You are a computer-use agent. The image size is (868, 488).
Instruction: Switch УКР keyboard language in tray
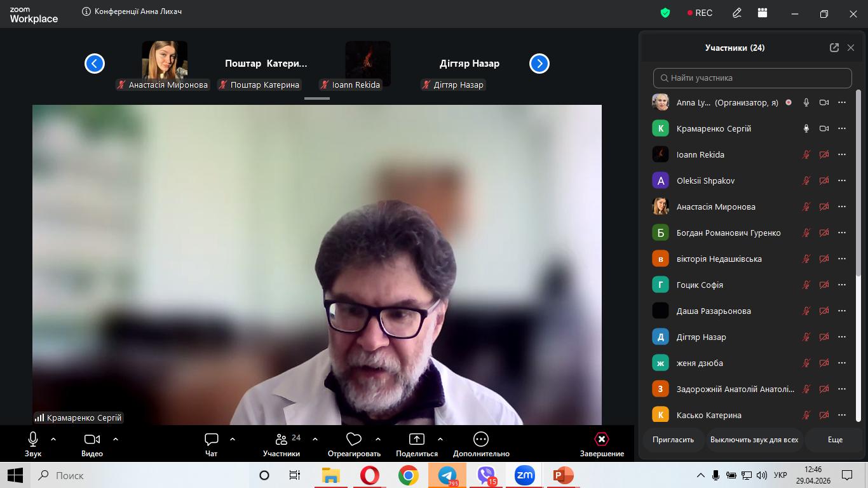pyautogui.click(x=780, y=475)
